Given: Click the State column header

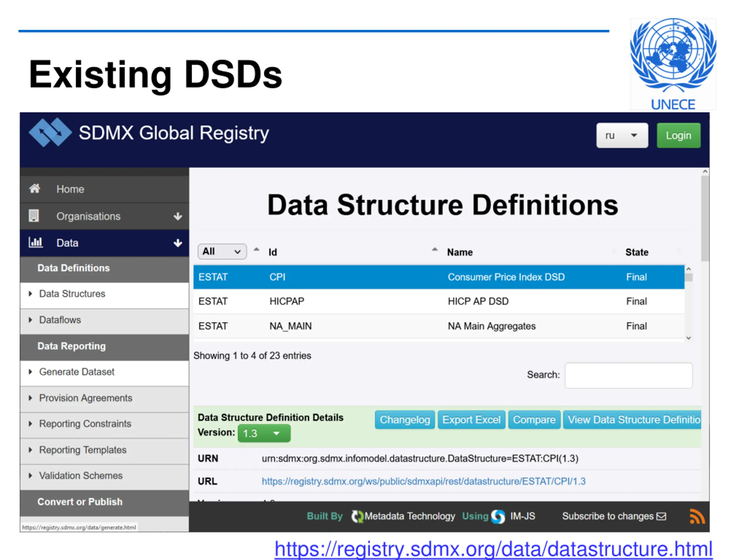Looking at the screenshot, I should tap(637, 252).
